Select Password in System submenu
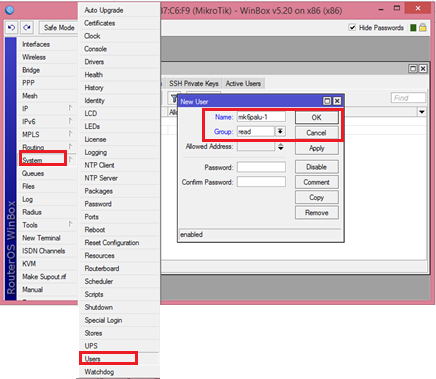 tap(118, 204)
